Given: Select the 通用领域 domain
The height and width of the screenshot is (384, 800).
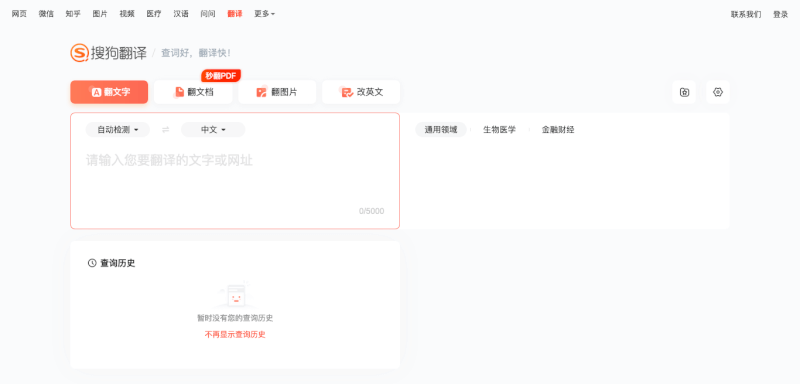Looking at the screenshot, I should point(441,130).
